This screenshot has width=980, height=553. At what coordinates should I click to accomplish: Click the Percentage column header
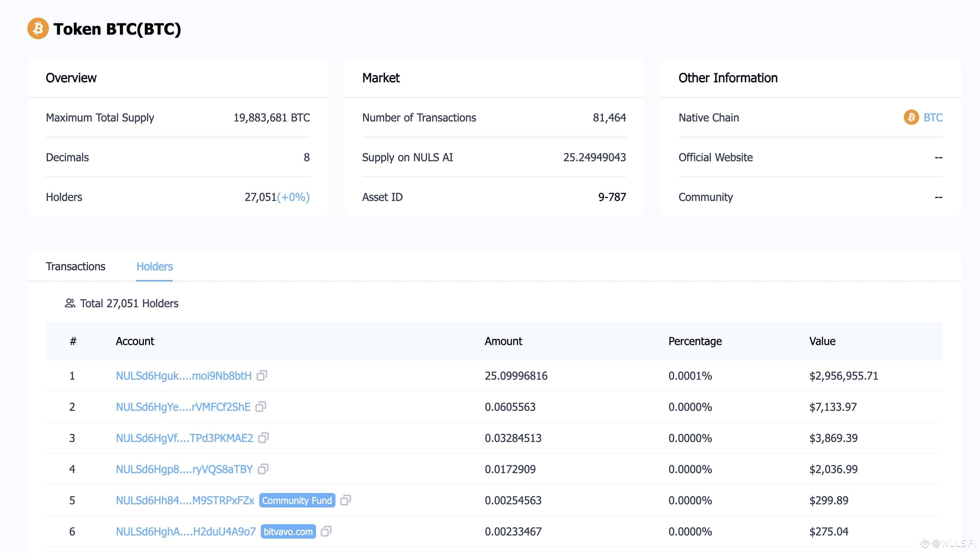click(695, 341)
